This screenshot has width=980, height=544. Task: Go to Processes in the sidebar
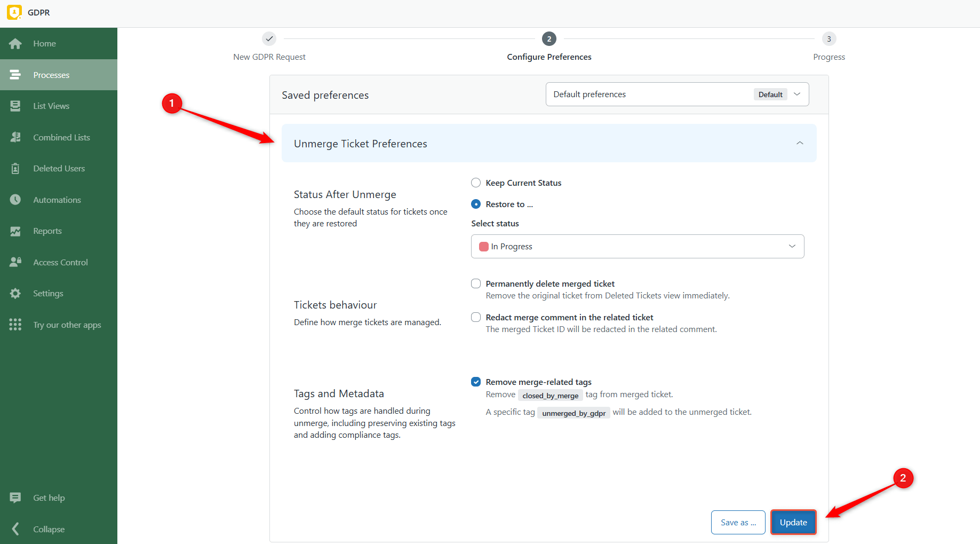point(51,75)
